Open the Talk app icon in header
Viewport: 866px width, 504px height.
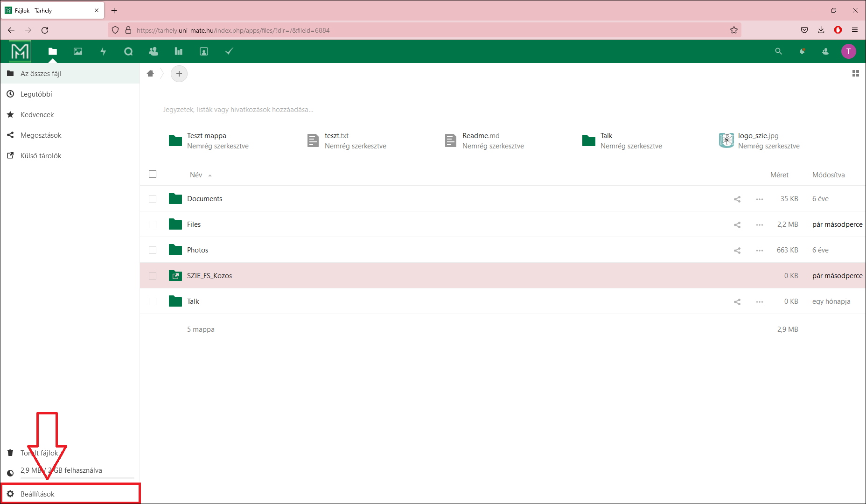(128, 51)
